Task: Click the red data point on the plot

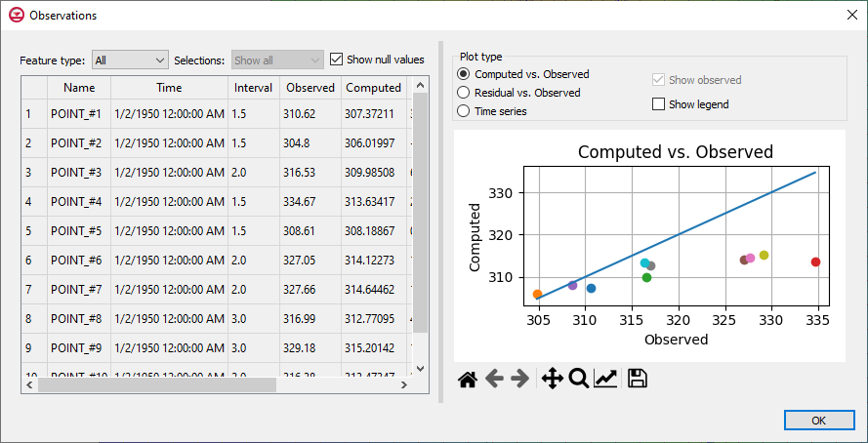Action: point(815,262)
